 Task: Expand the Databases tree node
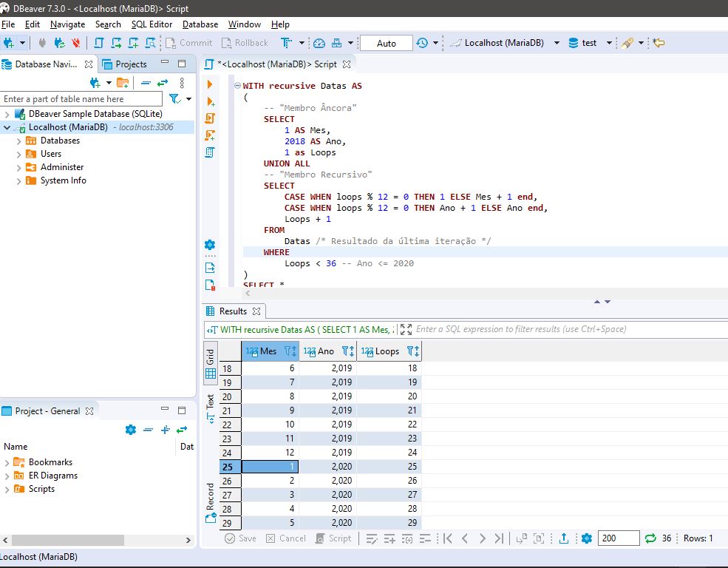point(19,141)
